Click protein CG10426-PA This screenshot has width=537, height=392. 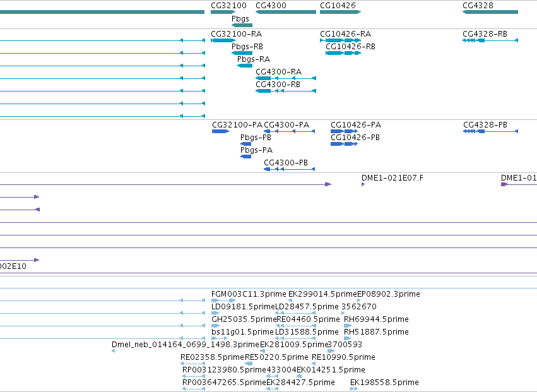click(x=356, y=125)
